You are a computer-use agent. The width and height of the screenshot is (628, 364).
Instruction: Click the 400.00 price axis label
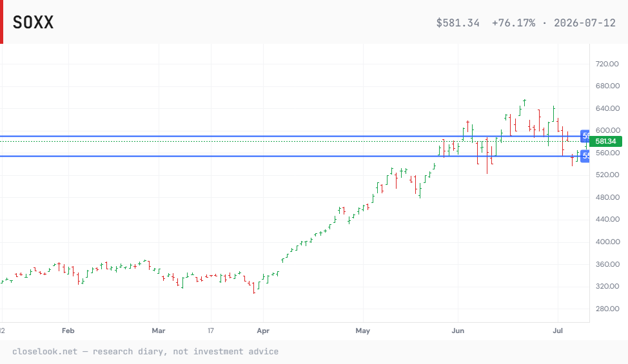point(607,242)
